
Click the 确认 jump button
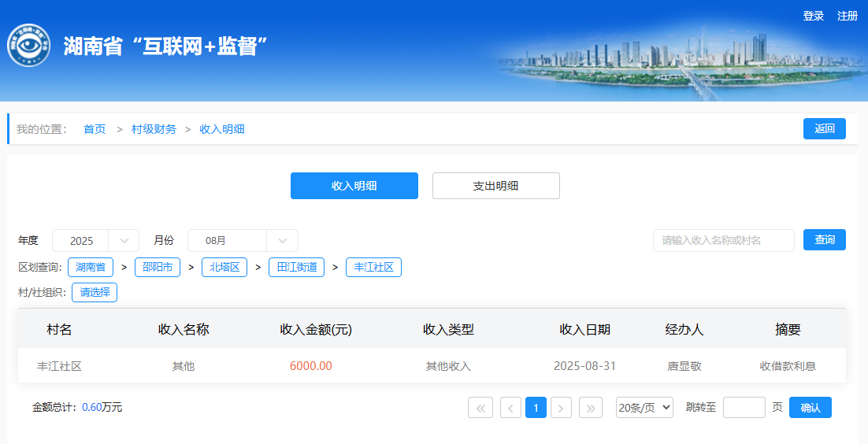click(810, 407)
